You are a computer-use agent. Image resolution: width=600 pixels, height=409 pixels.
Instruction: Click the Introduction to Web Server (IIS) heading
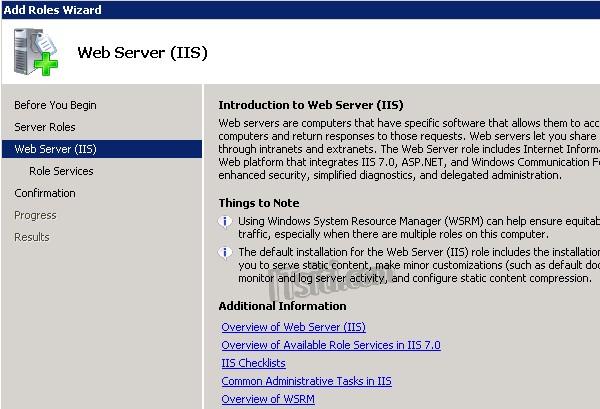click(x=310, y=104)
